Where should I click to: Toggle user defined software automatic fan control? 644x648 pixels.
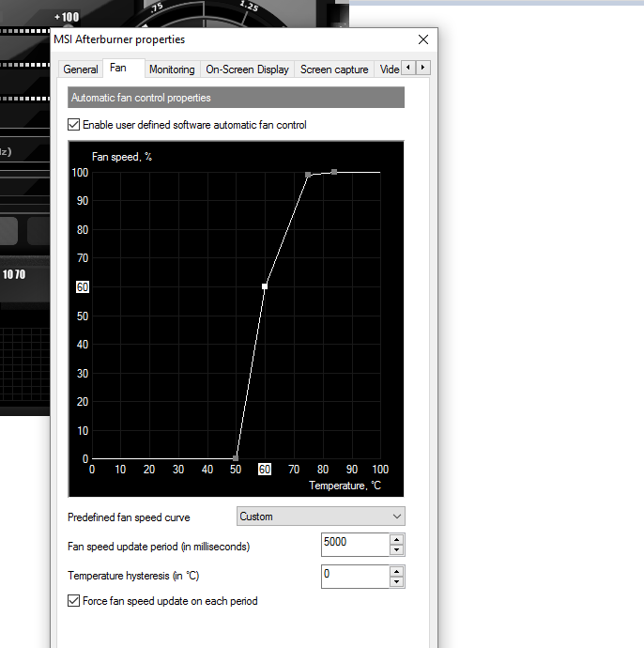point(73,124)
